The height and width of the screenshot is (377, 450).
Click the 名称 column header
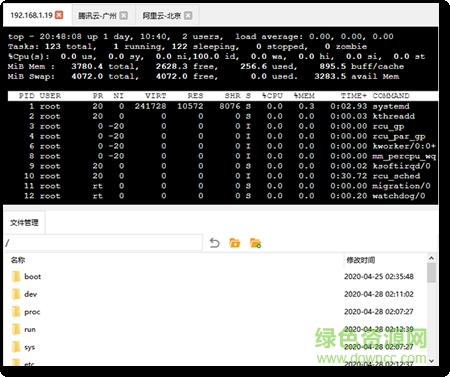pyautogui.click(x=18, y=260)
